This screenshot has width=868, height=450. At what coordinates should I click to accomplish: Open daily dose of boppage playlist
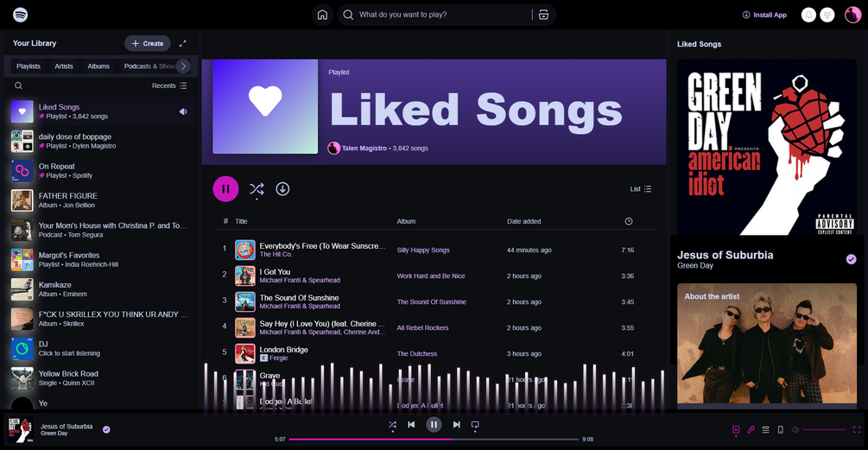[x=101, y=141]
